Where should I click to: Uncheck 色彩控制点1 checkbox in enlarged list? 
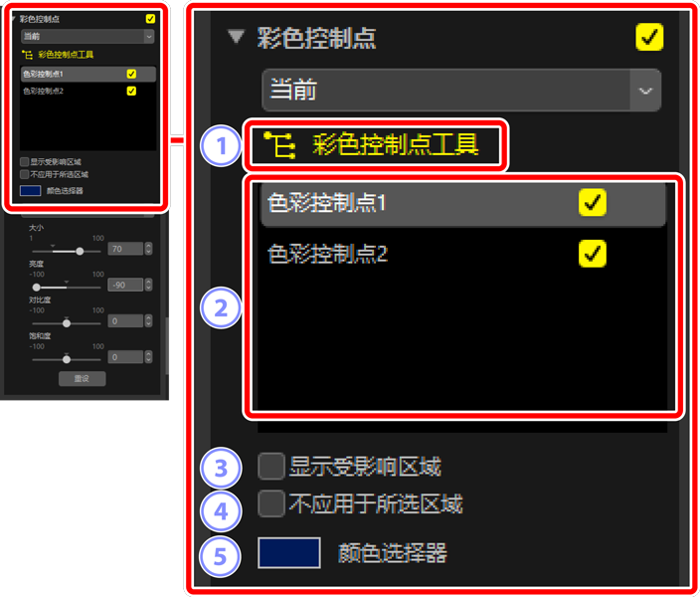click(592, 202)
